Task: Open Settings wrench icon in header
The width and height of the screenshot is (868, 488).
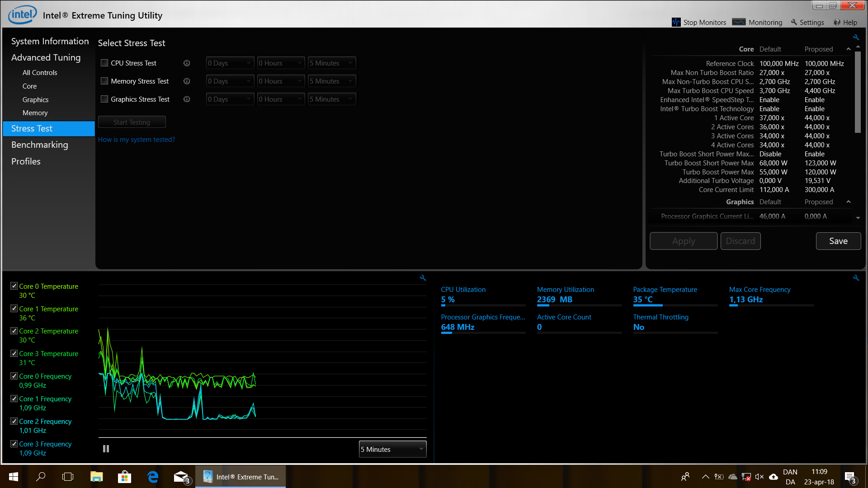Action: (794, 22)
